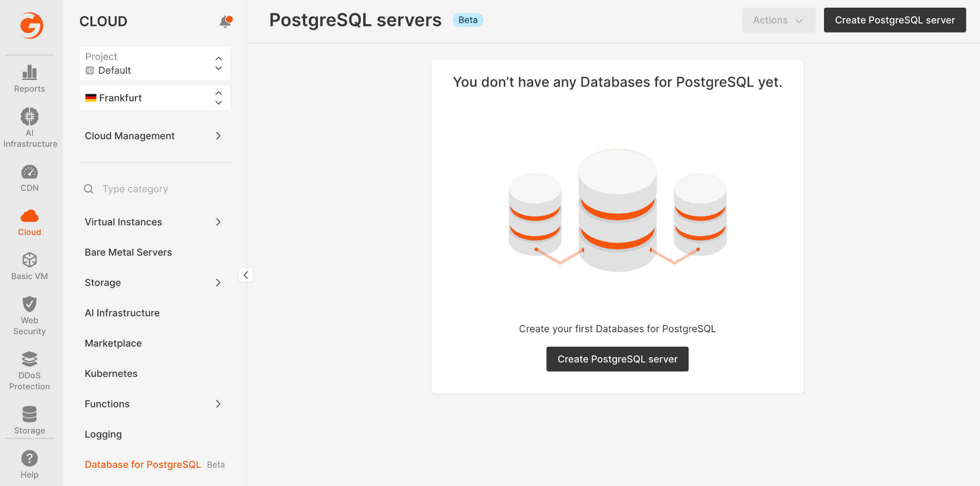Click the top Create PostgreSQL server button
Viewport: 980px width, 486px height.
tap(895, 20)
